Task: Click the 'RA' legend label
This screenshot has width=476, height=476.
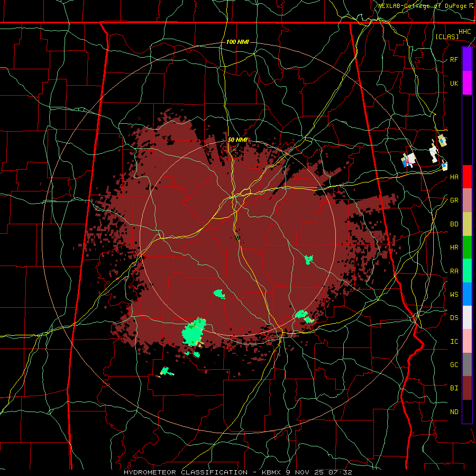Action: (x=454, y=271)
